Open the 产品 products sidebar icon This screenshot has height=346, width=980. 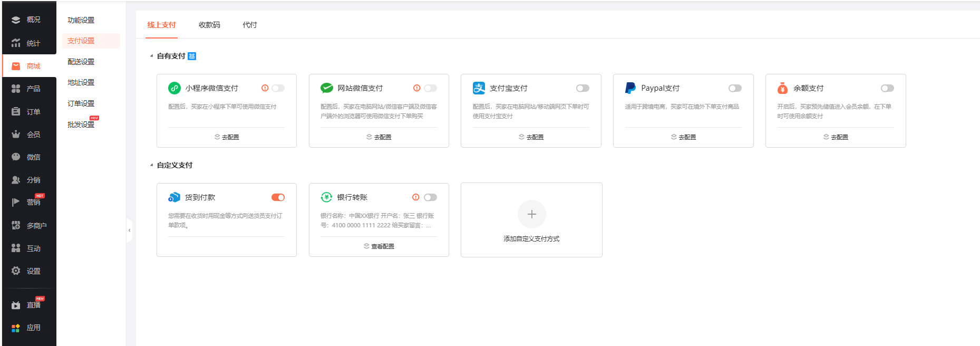coord(16,89)
